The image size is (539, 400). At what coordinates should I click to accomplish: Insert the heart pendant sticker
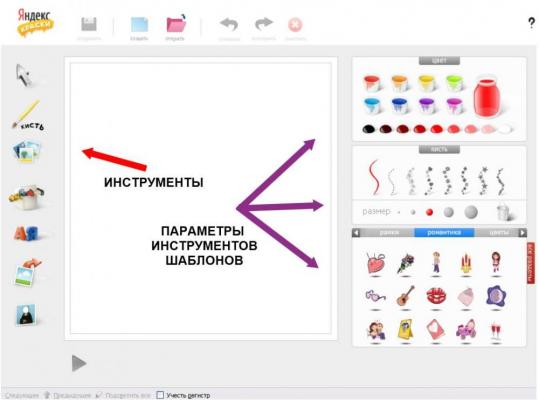[375, 263]
